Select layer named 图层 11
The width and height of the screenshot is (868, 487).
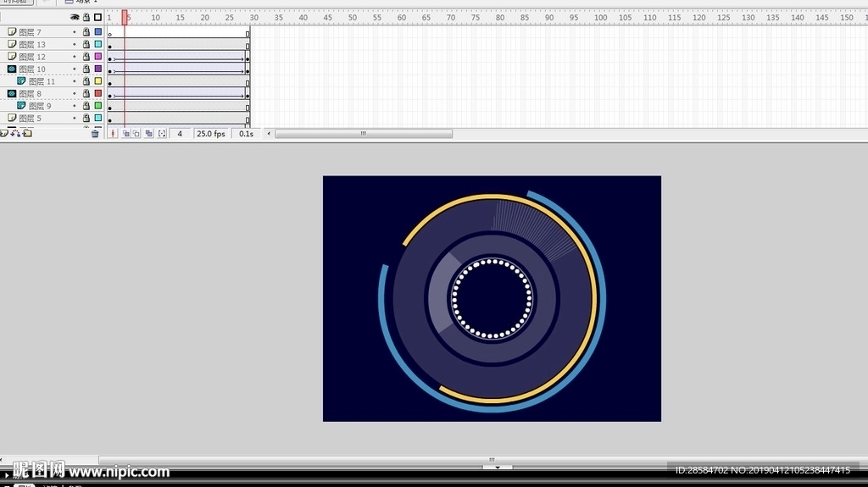(x=42, y=81)
